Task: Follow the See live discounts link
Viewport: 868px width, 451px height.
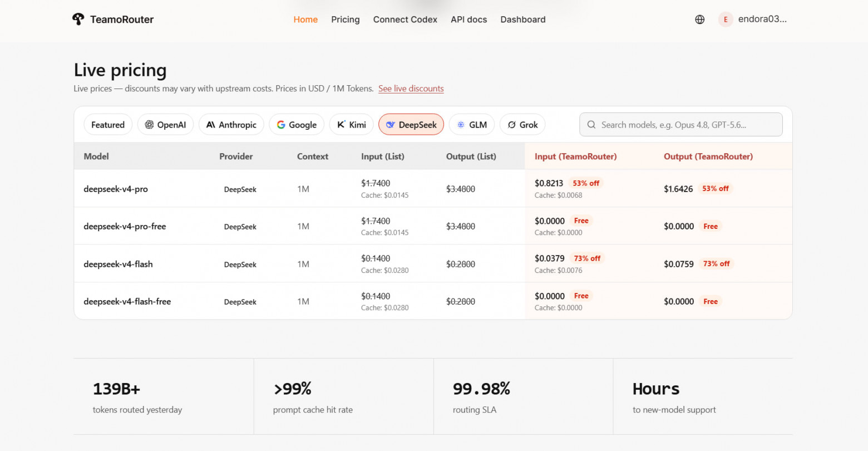Action: (411, 89)
